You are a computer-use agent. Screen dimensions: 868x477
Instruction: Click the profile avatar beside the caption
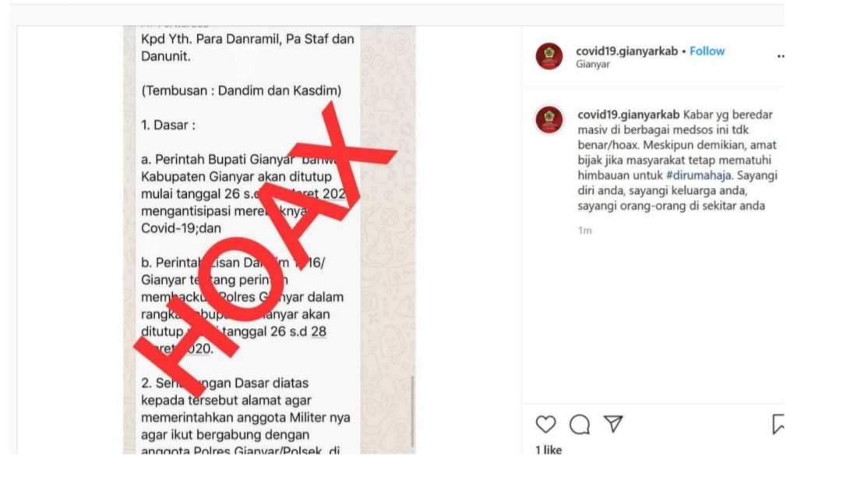pos(549,120)
